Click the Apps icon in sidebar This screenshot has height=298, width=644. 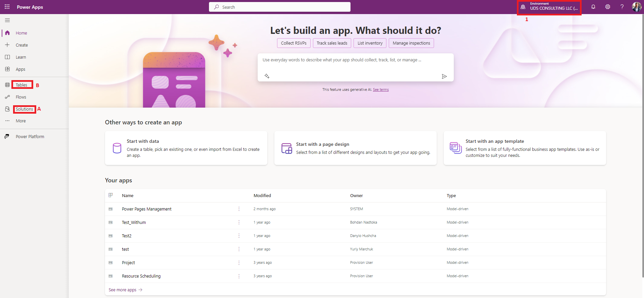point(7,69)
